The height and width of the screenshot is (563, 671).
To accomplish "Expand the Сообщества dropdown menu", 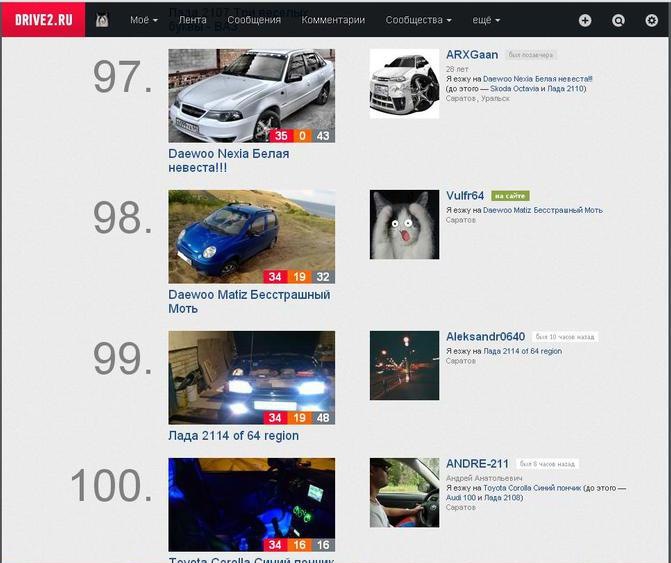I will [418, 20].
